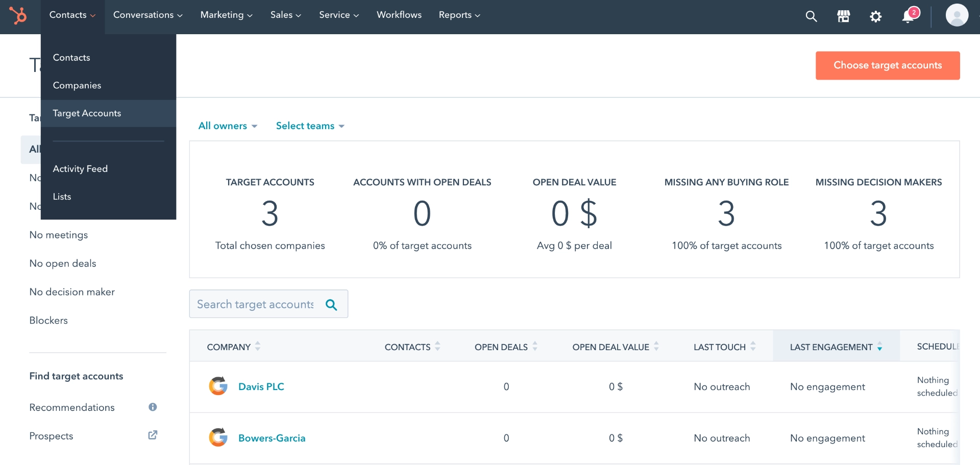The height and width of the screenshot is (465, 980).
Task: Open the All owners dropdown
Action: (228, 126)
